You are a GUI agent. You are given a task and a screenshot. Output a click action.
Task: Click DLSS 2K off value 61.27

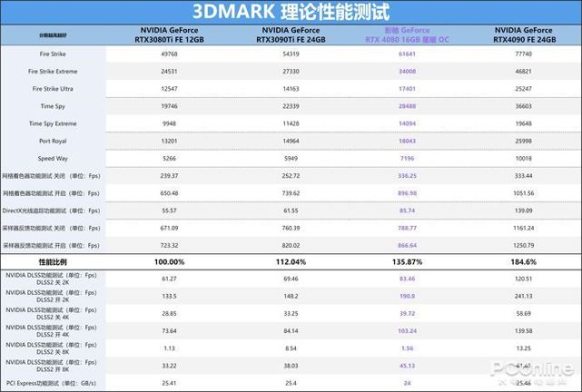(x=169, y=279)
